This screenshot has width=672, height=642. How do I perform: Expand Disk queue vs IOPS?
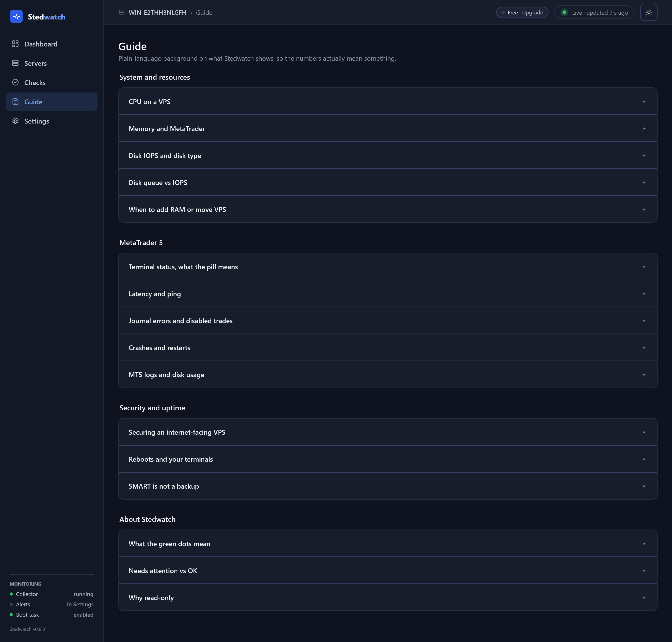388,182
